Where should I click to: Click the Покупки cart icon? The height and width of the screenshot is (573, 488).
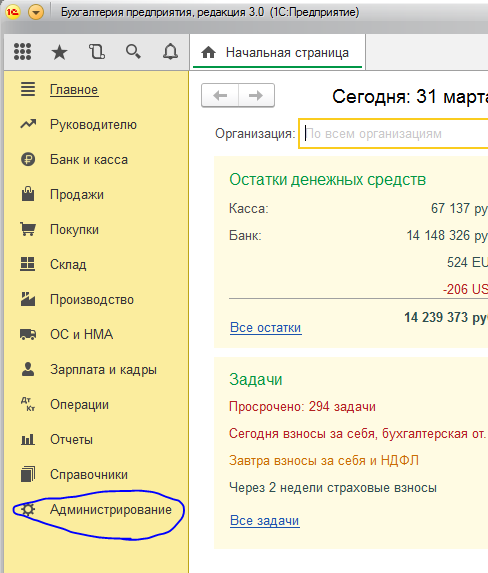[x=28, y=229]
